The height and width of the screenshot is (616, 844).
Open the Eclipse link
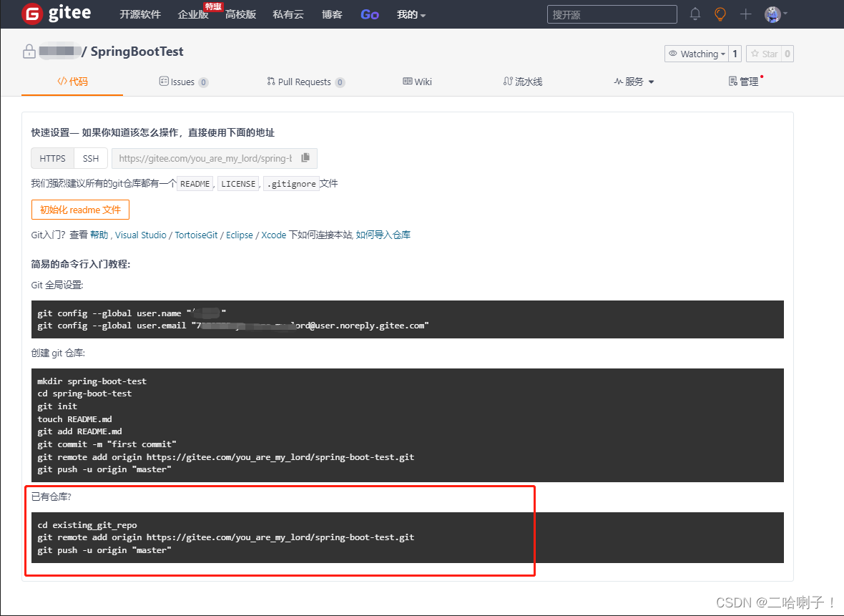pos(239,235)
